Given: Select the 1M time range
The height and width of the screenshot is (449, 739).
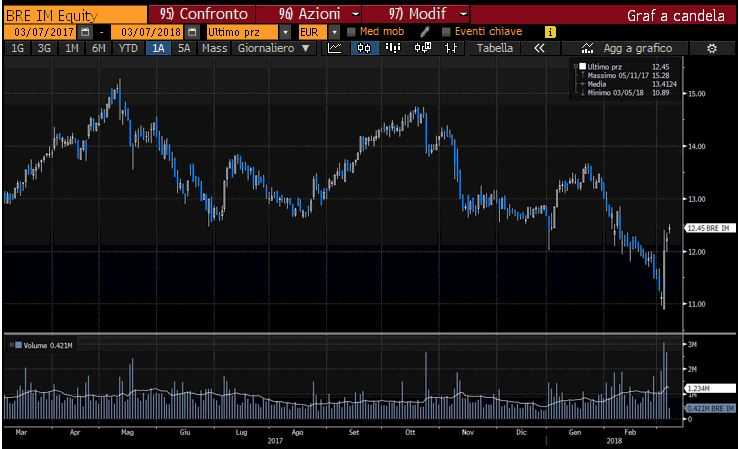Looking at the screenshot, I should point(72,48).
